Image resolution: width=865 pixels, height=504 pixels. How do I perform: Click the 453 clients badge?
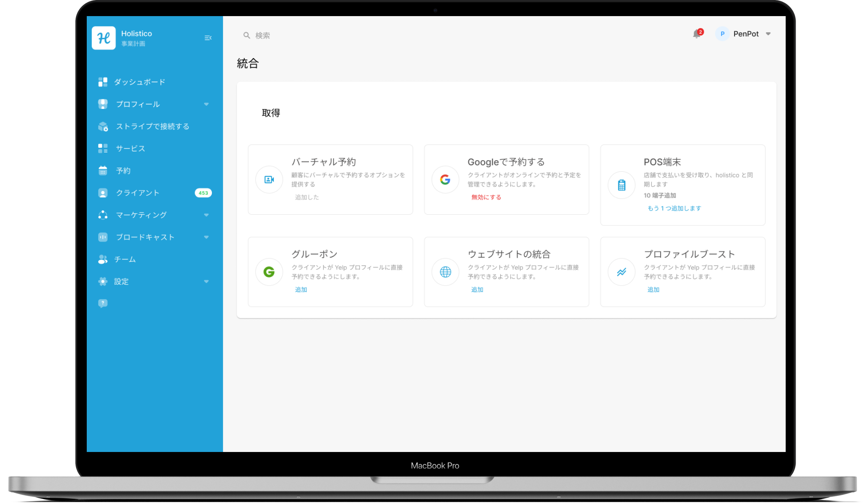203,193
